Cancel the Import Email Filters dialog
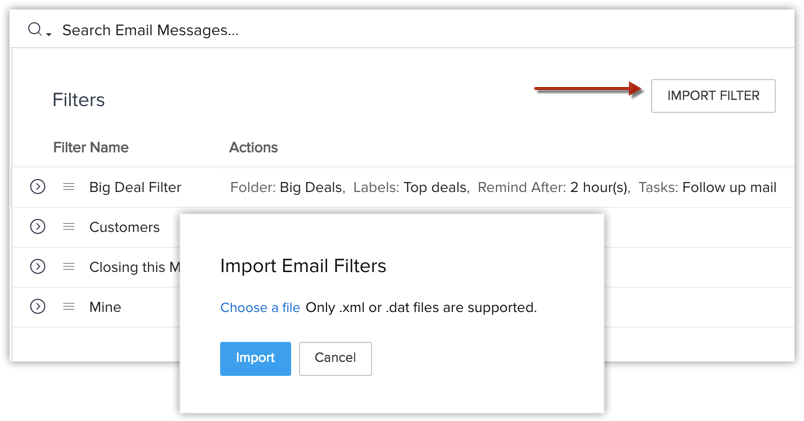 point(335,358)
